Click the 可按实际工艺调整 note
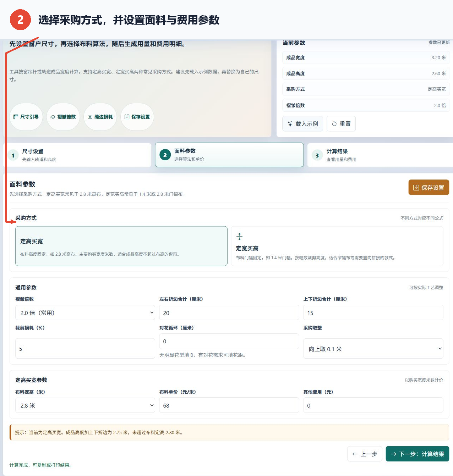453x476 pixels. (x=426, y=288)
